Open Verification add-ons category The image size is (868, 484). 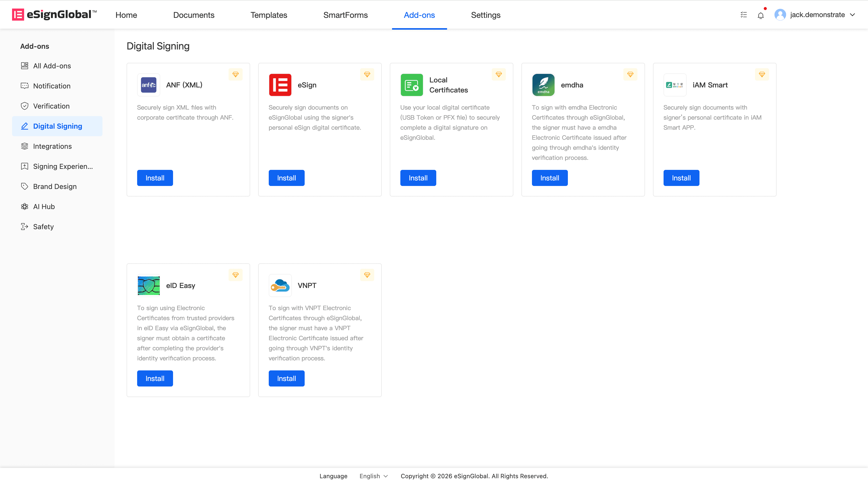[x=57, y=106]
